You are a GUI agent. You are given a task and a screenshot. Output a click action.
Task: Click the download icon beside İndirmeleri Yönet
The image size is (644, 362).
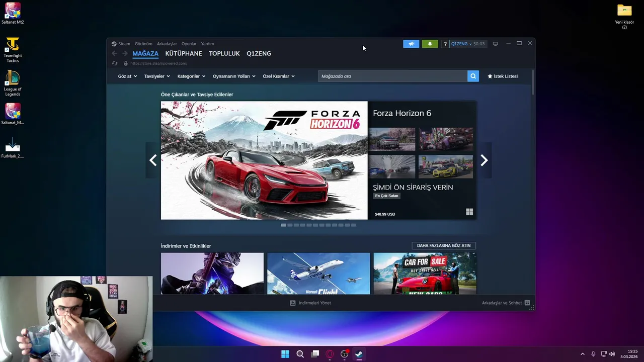coord(293,303)
